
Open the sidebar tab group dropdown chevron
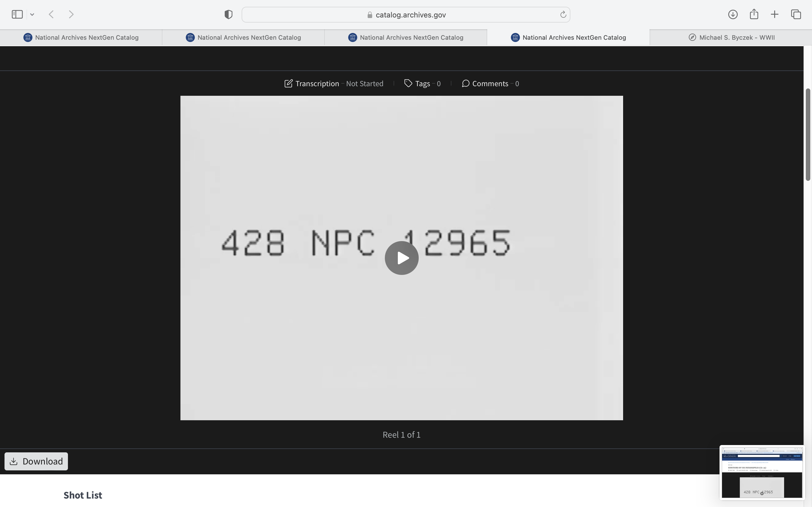(x=32, y=14)
